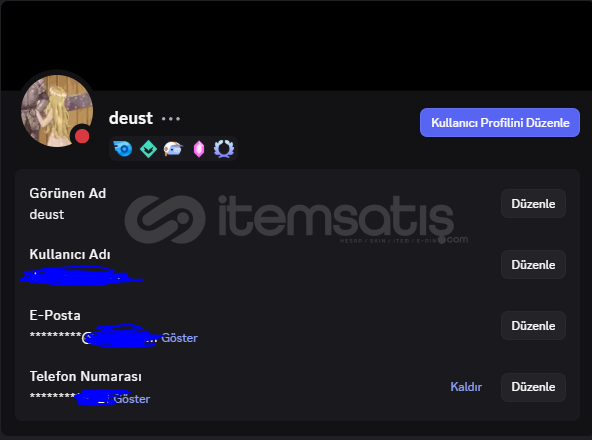Click Düzenle next to Kullanıcı Adı

click(533, 265)
